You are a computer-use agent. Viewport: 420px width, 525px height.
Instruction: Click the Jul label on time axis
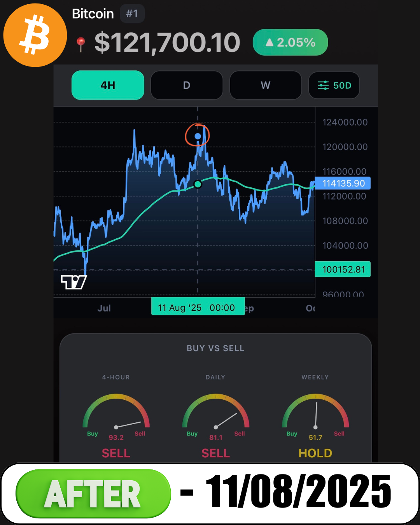pyautogui.click(x=104, y=308)
